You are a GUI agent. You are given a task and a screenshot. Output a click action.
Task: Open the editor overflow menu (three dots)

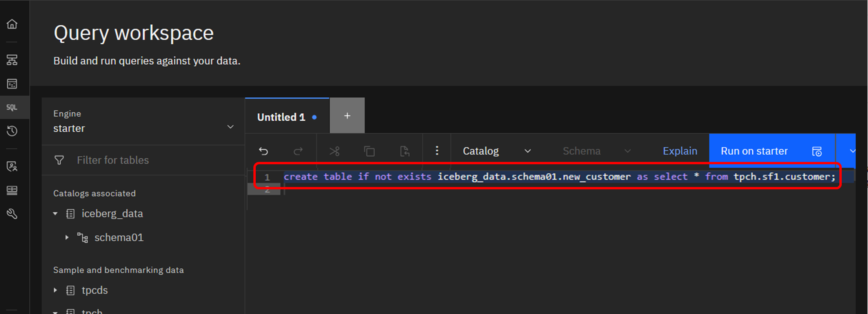[437, 151]
